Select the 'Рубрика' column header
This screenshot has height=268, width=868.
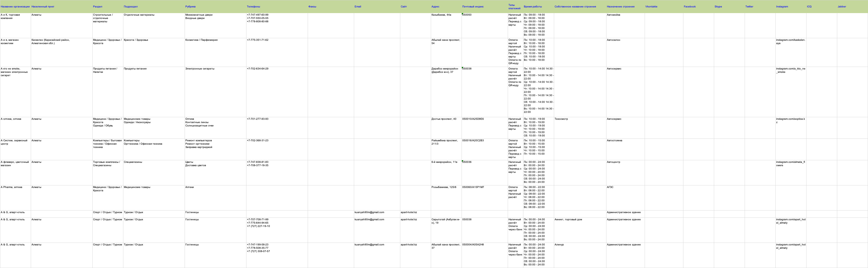coord(215,6)
